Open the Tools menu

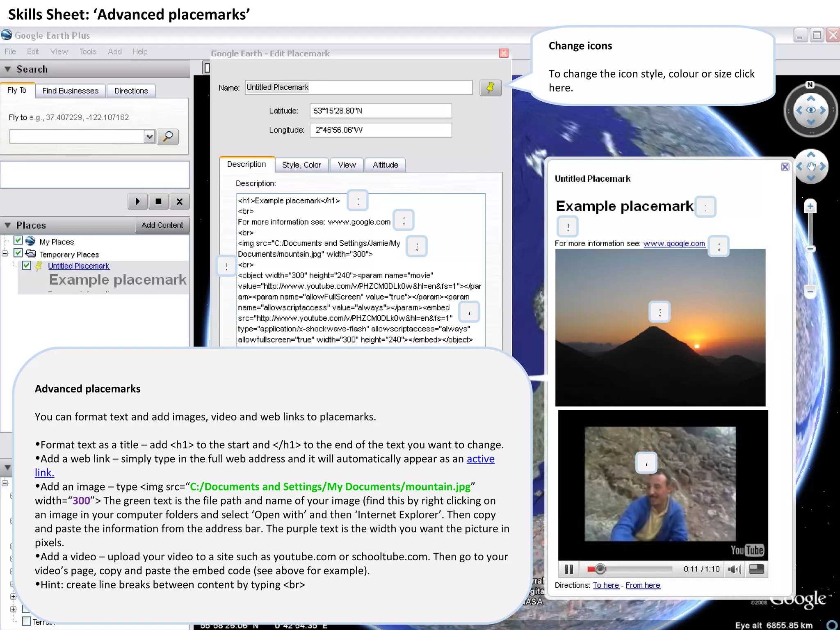coord(88,52)
